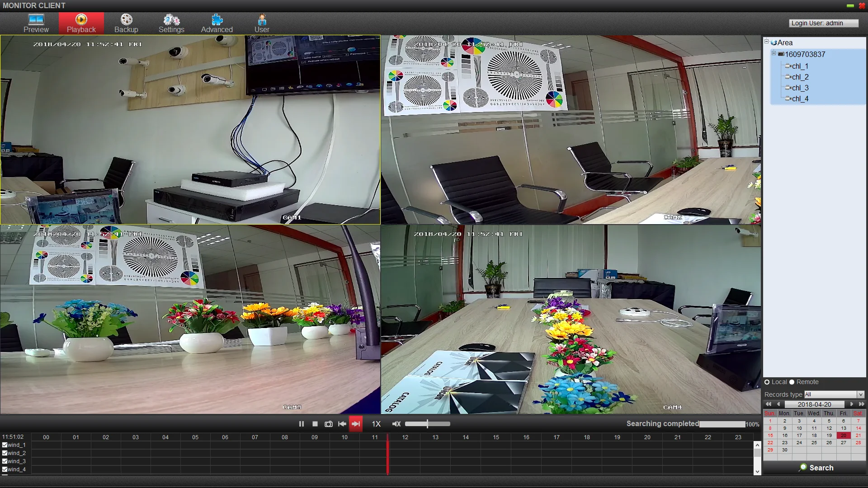
Task: Toggle the wind_3 checkbox
Action: point(5,461)
